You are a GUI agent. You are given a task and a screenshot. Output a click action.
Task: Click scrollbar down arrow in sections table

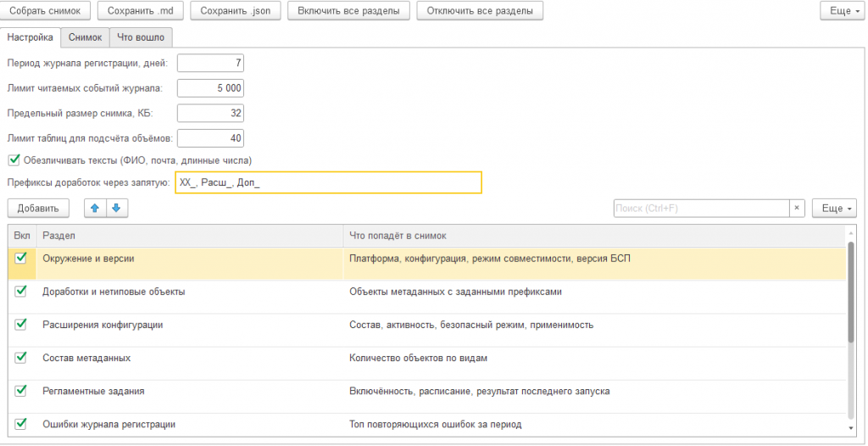click(851, 427)
